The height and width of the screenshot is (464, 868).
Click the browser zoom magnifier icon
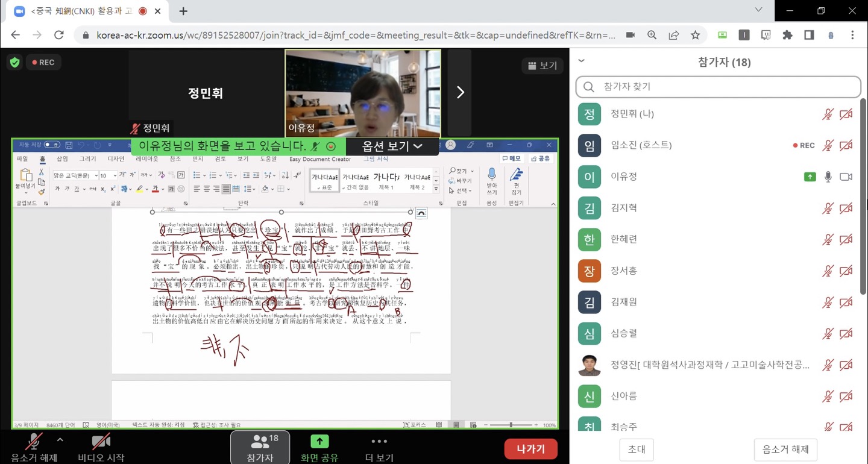652,35
